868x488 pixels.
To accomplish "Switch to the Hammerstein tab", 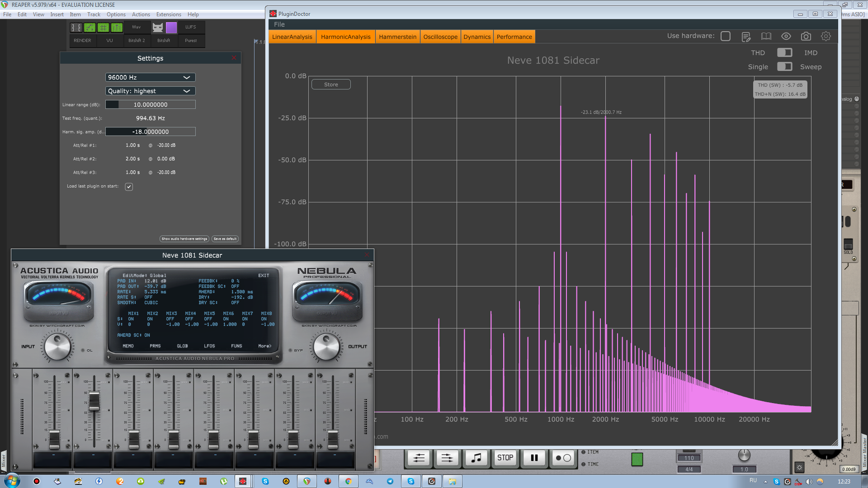I will 397,37.
